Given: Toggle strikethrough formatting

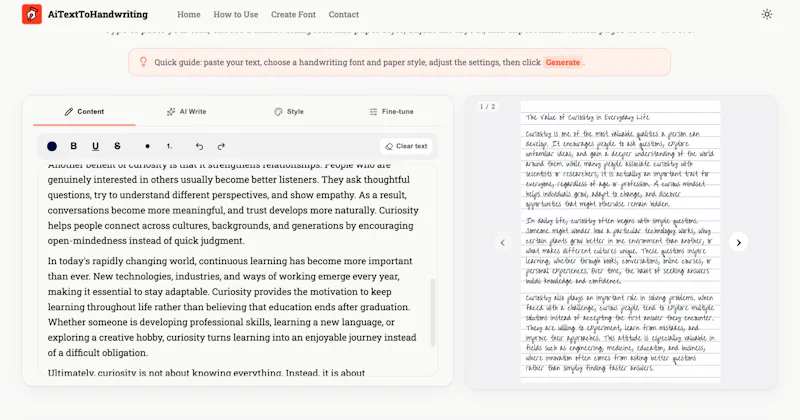Looking at the screenshot, I should coord(117,146).
